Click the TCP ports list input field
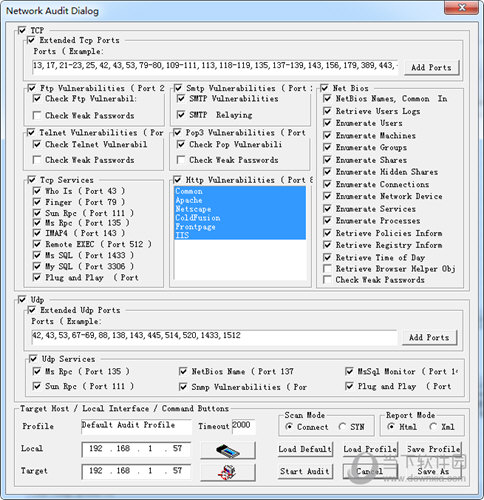484x500 pixels. pyautogui.click(x=215, y=67)
